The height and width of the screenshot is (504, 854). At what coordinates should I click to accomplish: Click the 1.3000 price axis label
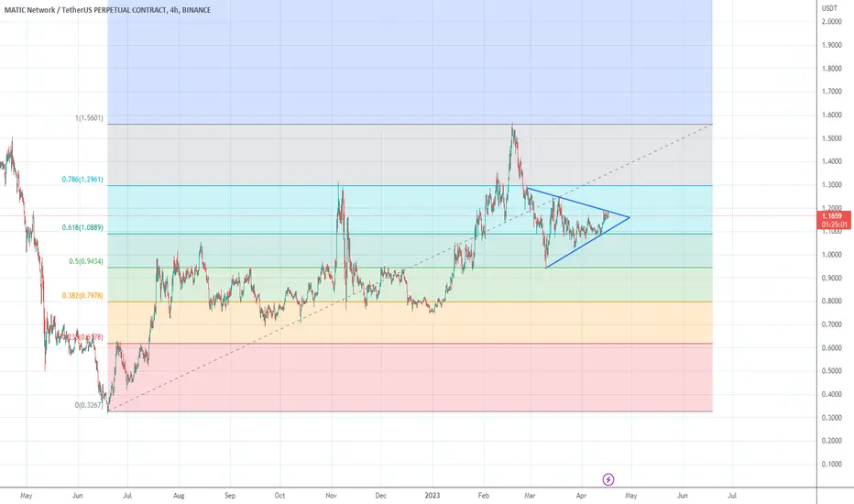tap(832, 185)
